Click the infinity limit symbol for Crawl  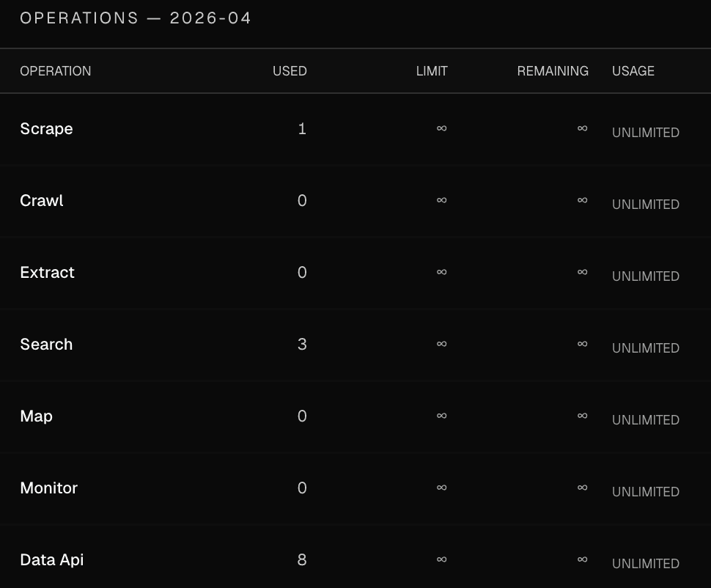442,200
